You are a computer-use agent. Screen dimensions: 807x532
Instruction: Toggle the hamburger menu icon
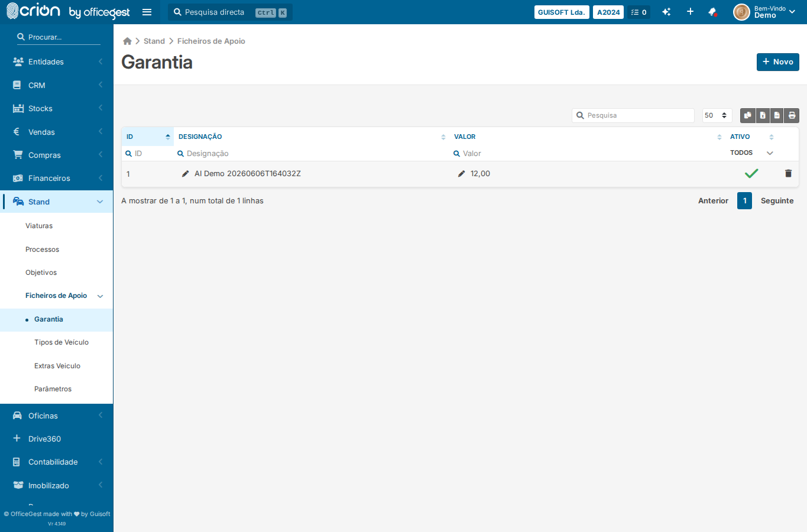click(x=147, y=12)
